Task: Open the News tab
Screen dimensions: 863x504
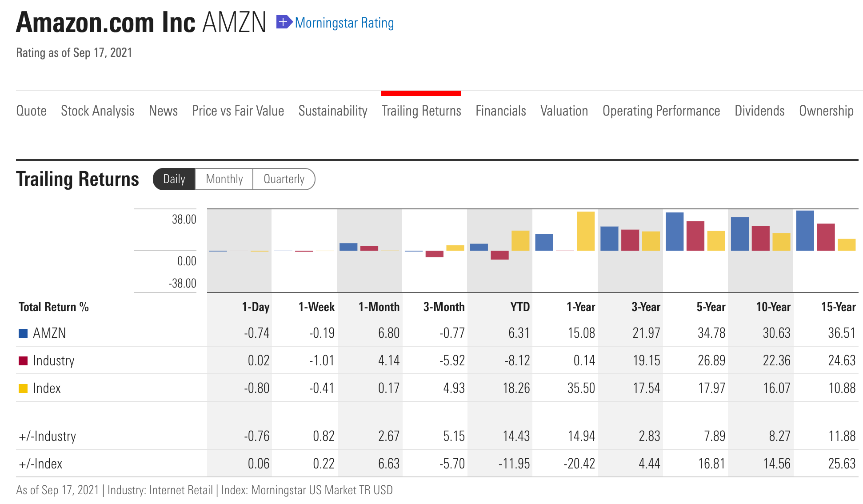Action: tap(164, 111)
